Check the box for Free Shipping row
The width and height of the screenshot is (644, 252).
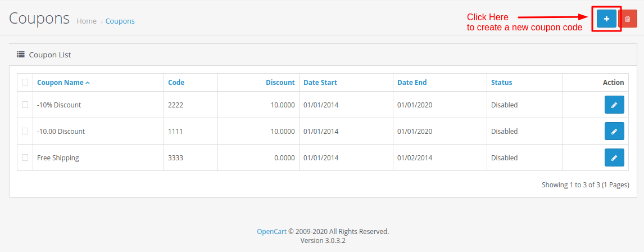click(25, 157)
